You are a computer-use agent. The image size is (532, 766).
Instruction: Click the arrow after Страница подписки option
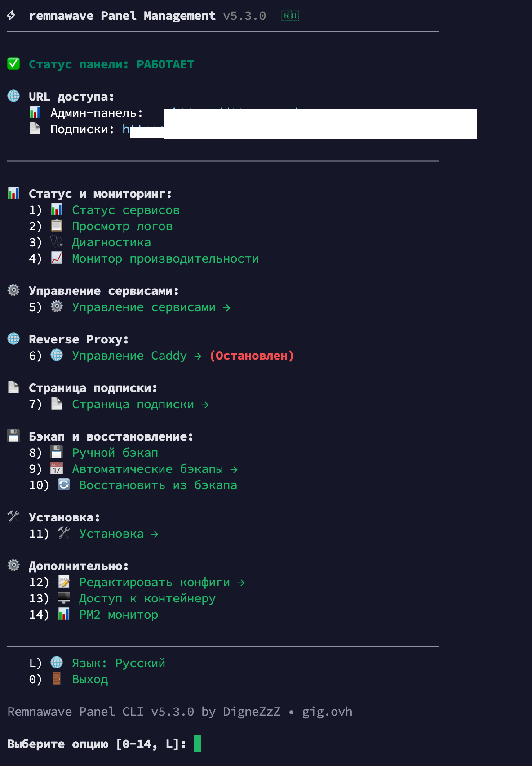click(x=205, y=405)
